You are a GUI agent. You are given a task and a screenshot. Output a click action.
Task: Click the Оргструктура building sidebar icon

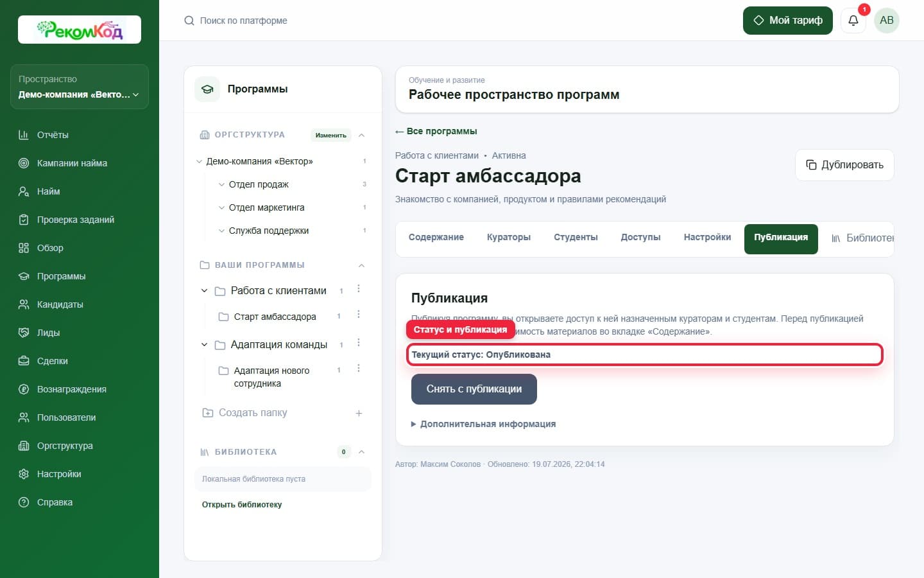[24, 446]
